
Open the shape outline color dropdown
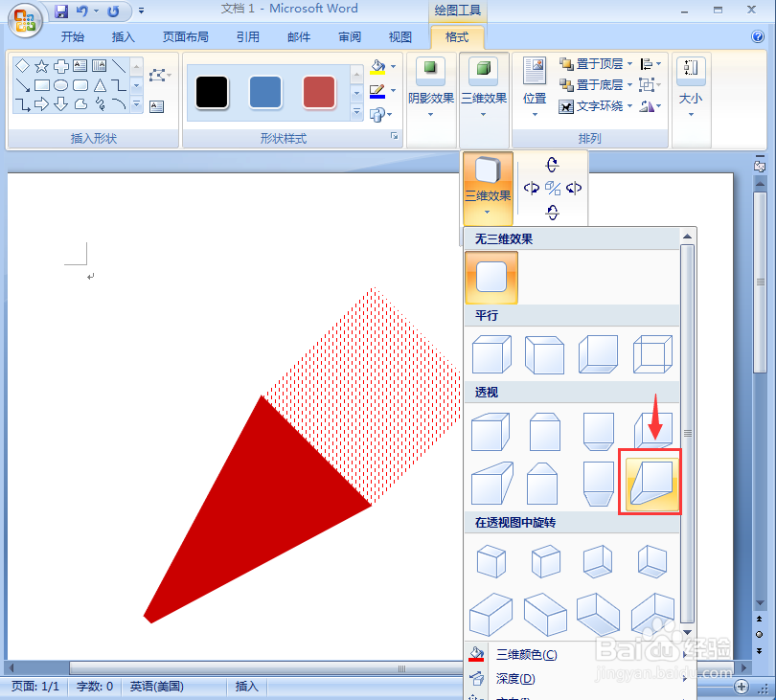[x=394, y=91]
